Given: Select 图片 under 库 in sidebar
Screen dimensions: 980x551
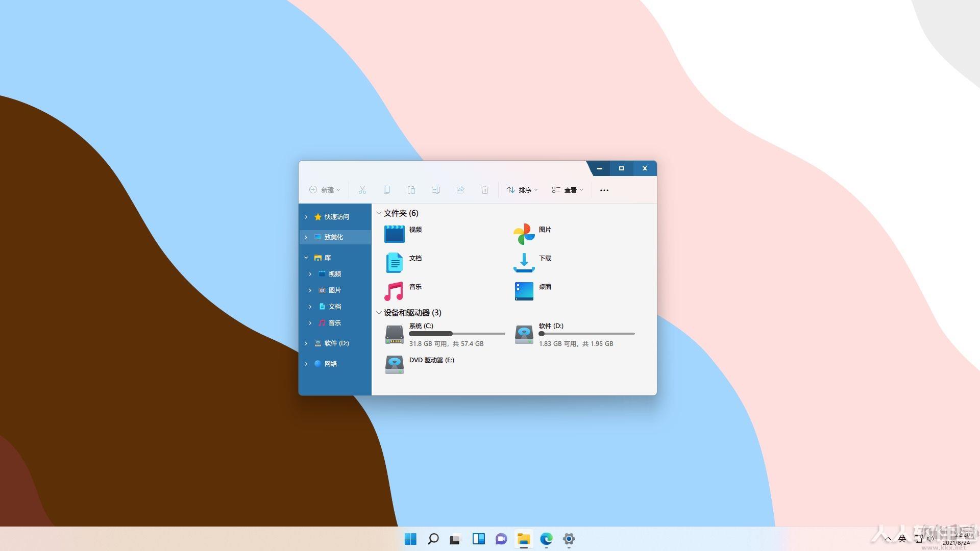Looking at the screenshot, I should tap(335, 290).
